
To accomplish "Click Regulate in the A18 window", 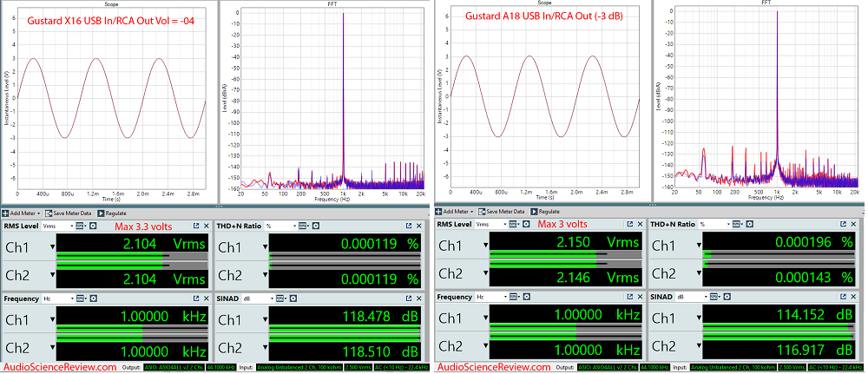I will [545, 212].
